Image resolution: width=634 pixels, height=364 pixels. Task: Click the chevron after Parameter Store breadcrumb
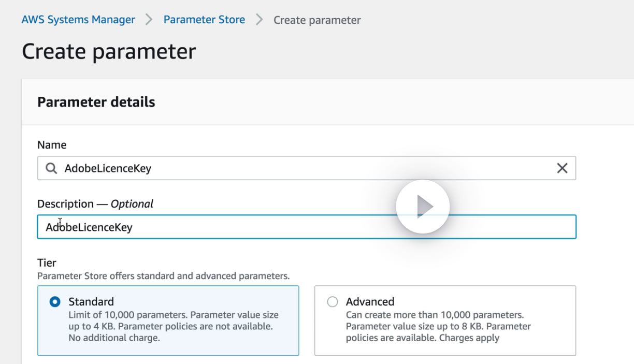(260, 20)
